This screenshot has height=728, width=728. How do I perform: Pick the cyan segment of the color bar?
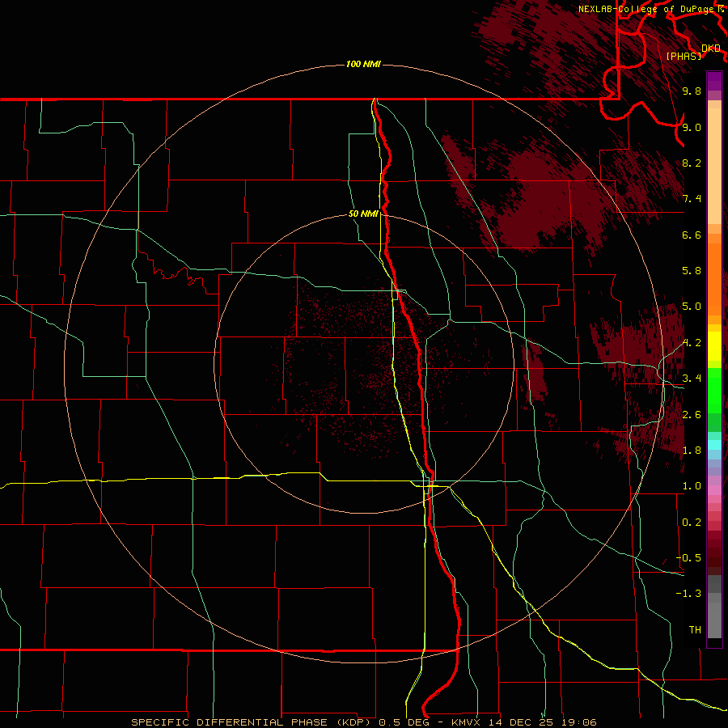(x=714, y=445)
